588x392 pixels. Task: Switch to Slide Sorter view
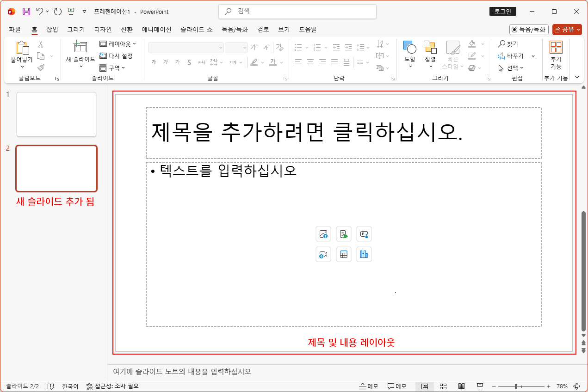(443, 386)
